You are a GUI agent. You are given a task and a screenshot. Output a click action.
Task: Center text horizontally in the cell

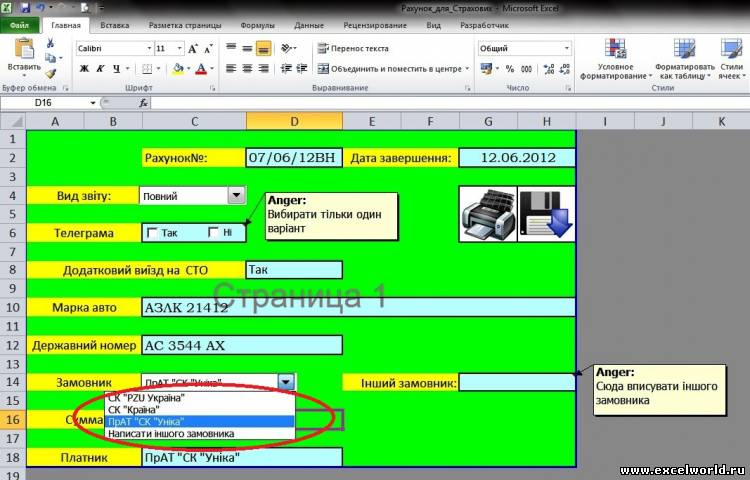pyautogui.click(x=247, y=69)
